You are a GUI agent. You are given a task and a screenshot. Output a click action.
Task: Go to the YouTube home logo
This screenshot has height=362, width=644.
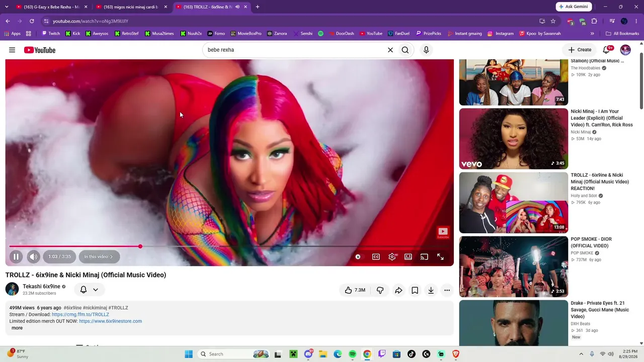[x=40, y=50]
